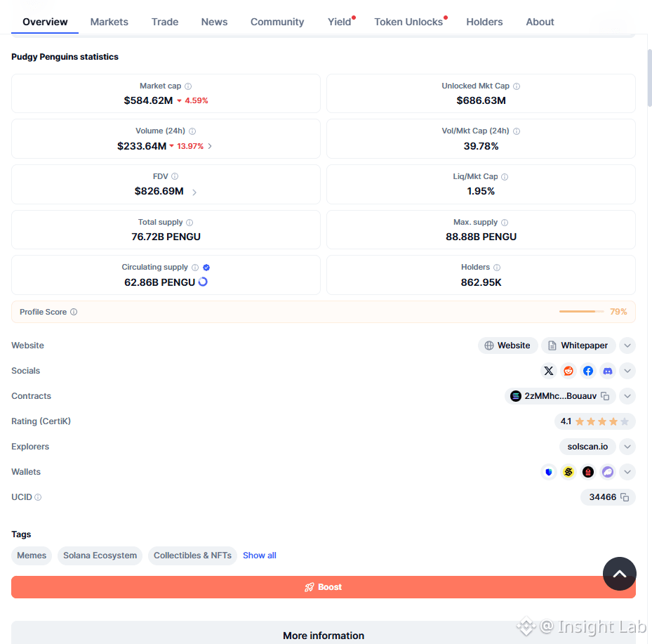This screenshot has width=652, height=644.
Task: Open the Trade tab
Action: [165, 22]
